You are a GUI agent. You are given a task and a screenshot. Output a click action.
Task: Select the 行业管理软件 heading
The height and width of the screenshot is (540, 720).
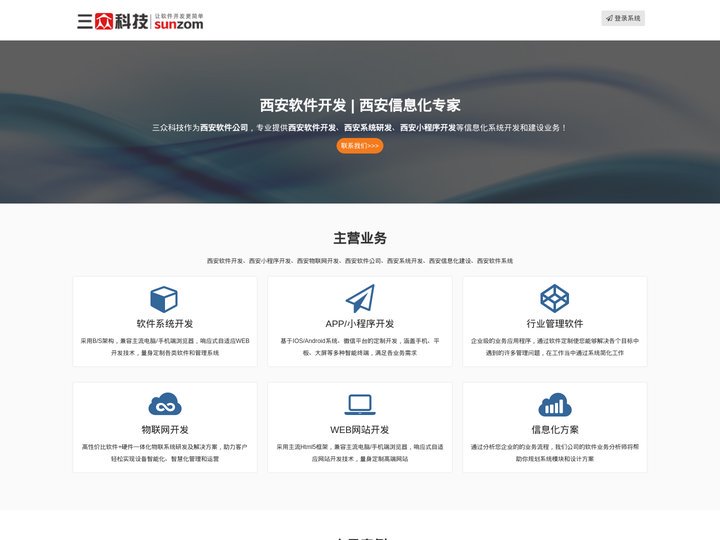(x=555, y=324)
